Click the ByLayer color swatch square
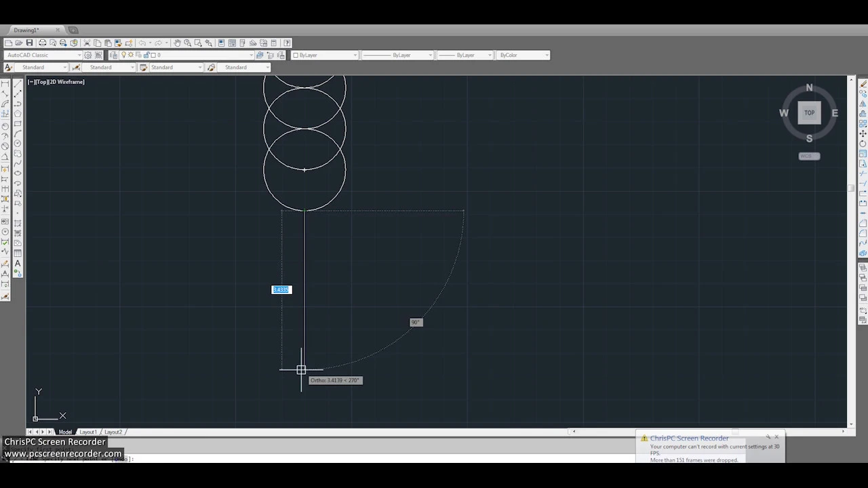Screen dimensions: 868x488 pos(296,55)
